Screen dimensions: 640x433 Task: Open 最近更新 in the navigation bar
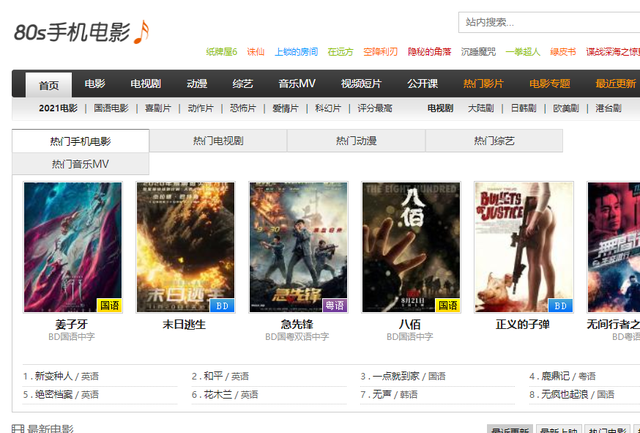(x=616, y=84)
